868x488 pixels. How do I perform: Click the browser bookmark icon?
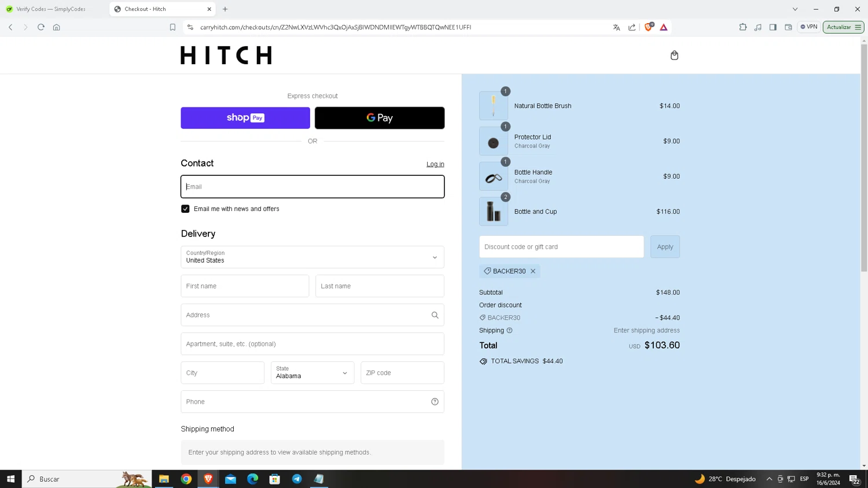[x=172, y=27]
